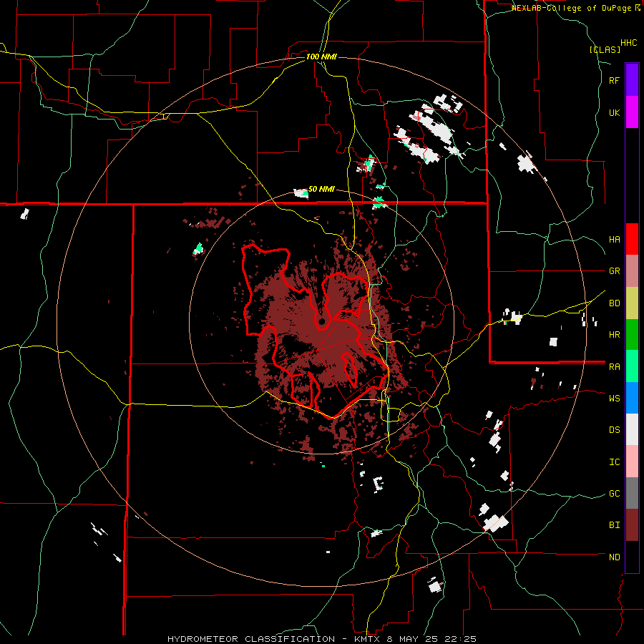Click the Hydrometeor Classification KMTX caption
The image size is (644, 644).
322,639
